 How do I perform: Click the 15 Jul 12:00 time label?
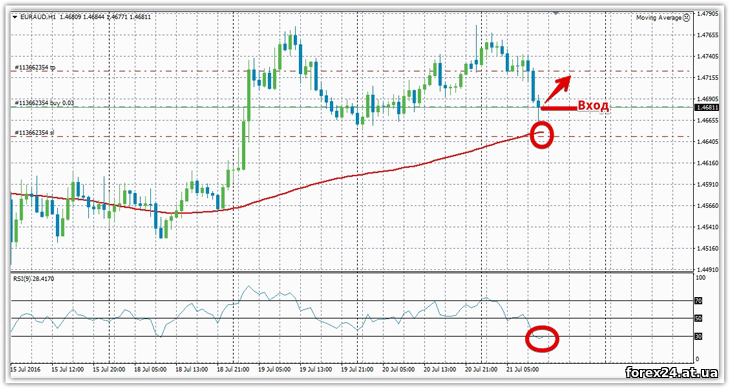[x=68, y=369]
